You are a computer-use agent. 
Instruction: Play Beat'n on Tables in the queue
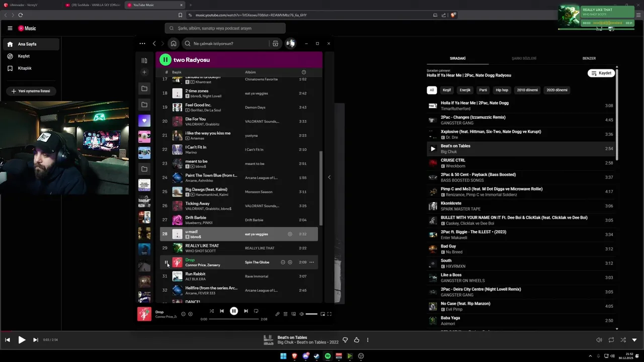pos(433,149)
